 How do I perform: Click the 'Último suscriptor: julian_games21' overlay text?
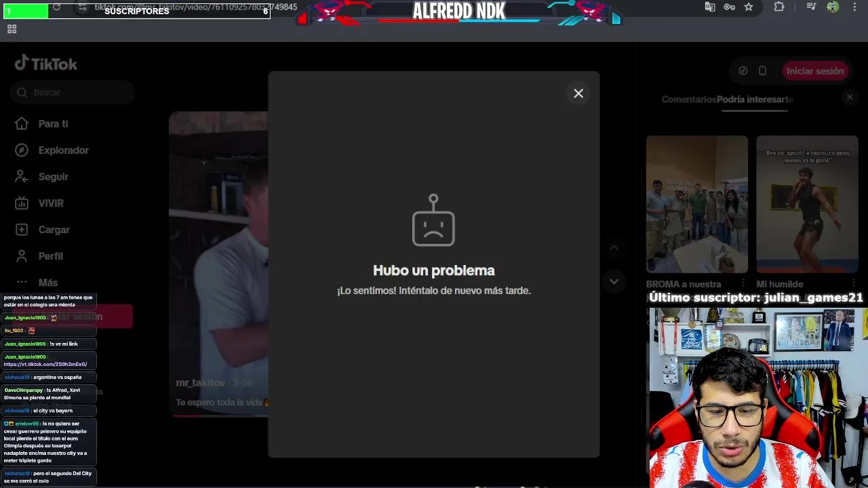tap(755, 298)
